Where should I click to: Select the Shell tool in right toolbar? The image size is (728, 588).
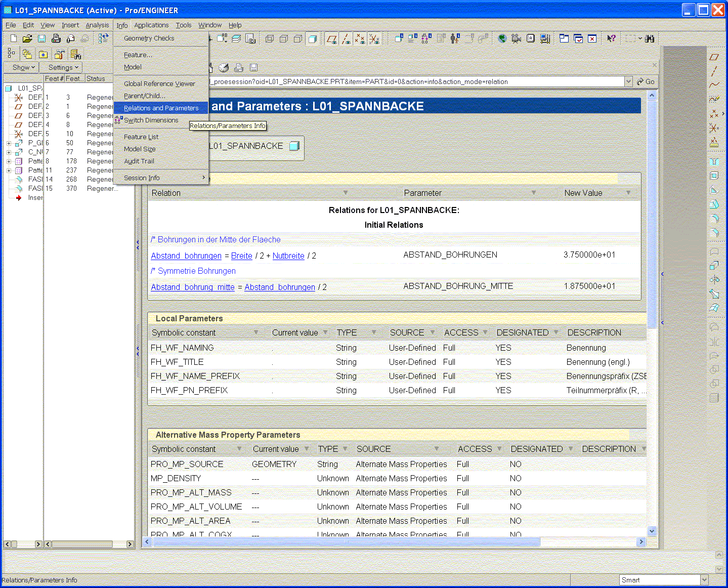tap(714, 176)
